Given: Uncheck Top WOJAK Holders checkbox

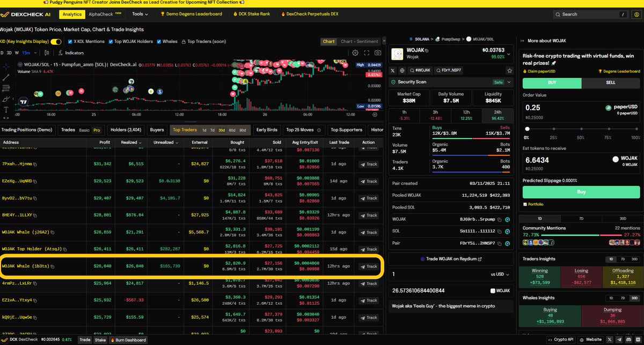Looking at the screenshot, I should [111, 41].
